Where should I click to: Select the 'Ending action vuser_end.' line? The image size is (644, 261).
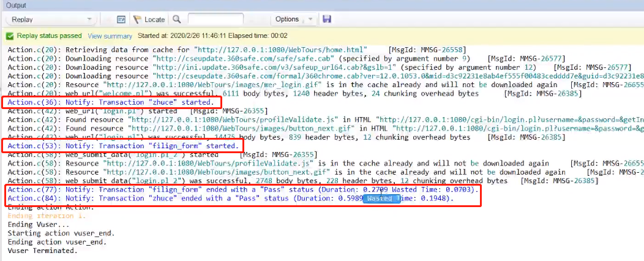pos(57,242)
